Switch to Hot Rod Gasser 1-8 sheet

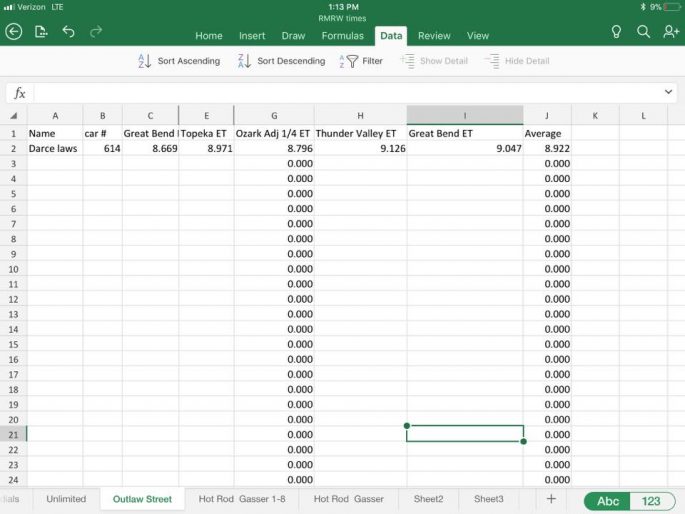click(240, 498)
